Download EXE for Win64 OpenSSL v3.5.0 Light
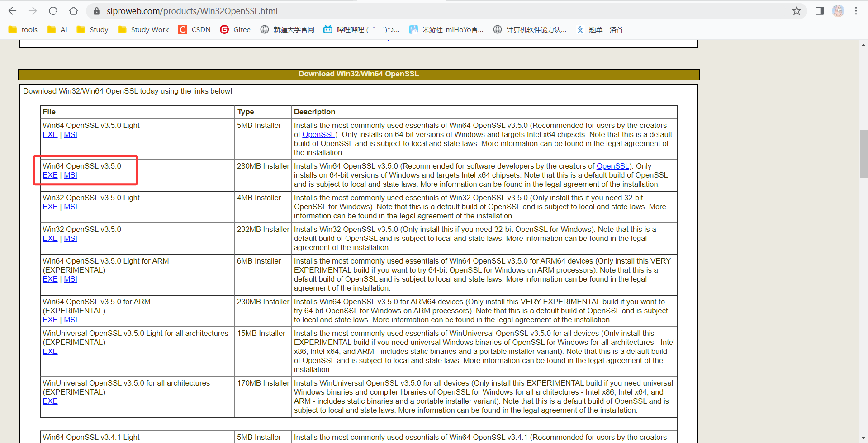The image size is (868, 443). [x=50, y=134]
